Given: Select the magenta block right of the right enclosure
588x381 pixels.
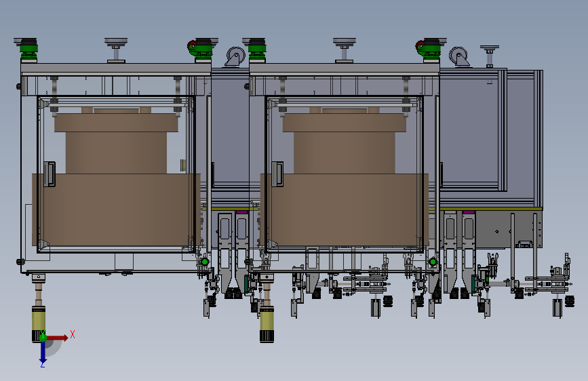Looking at the screenshot, I should (469, 212).
